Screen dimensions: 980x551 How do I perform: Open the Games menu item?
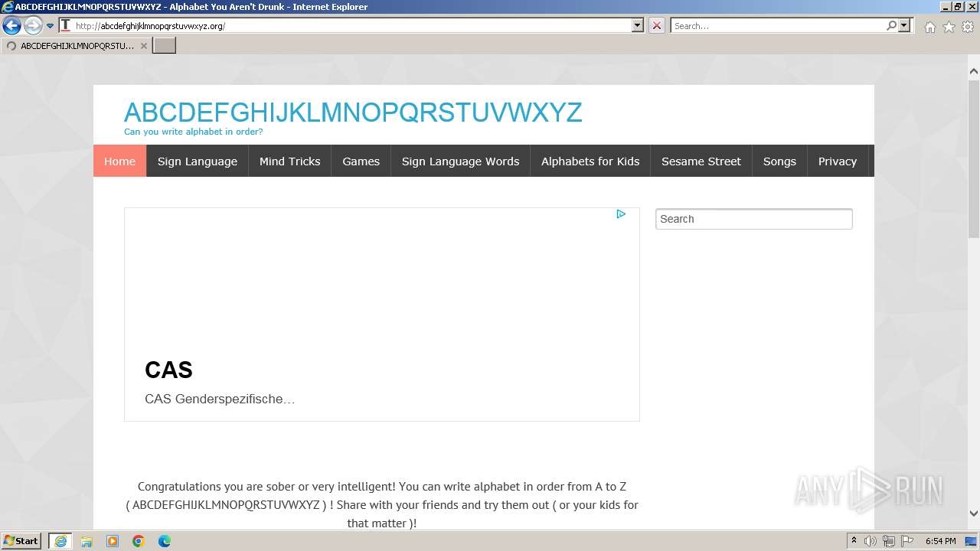coord(361,161)
